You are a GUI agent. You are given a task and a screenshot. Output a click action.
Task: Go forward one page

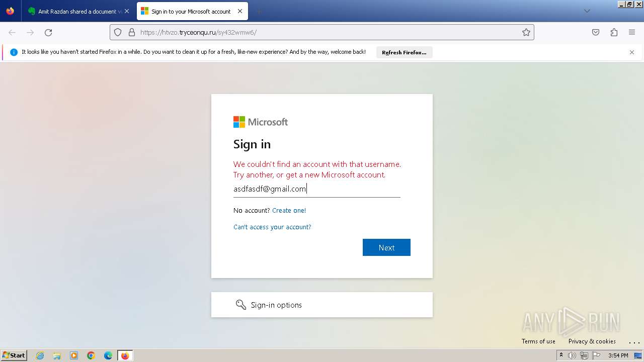point(30,32)
